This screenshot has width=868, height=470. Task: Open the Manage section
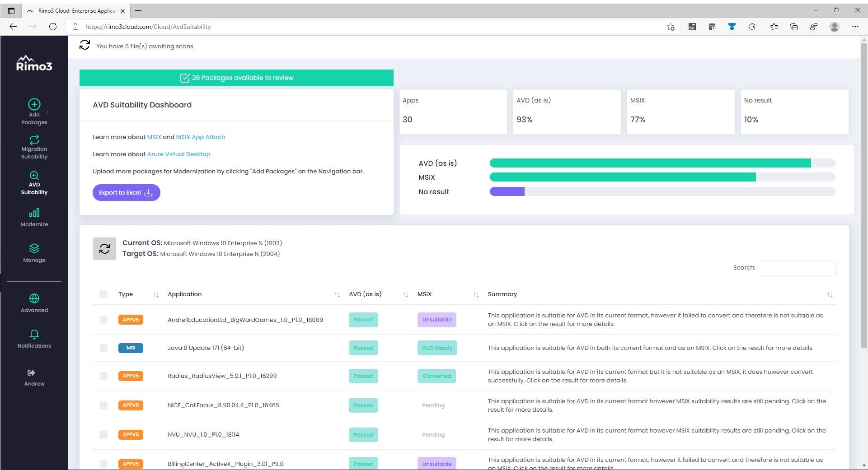(x=34, y=253)
